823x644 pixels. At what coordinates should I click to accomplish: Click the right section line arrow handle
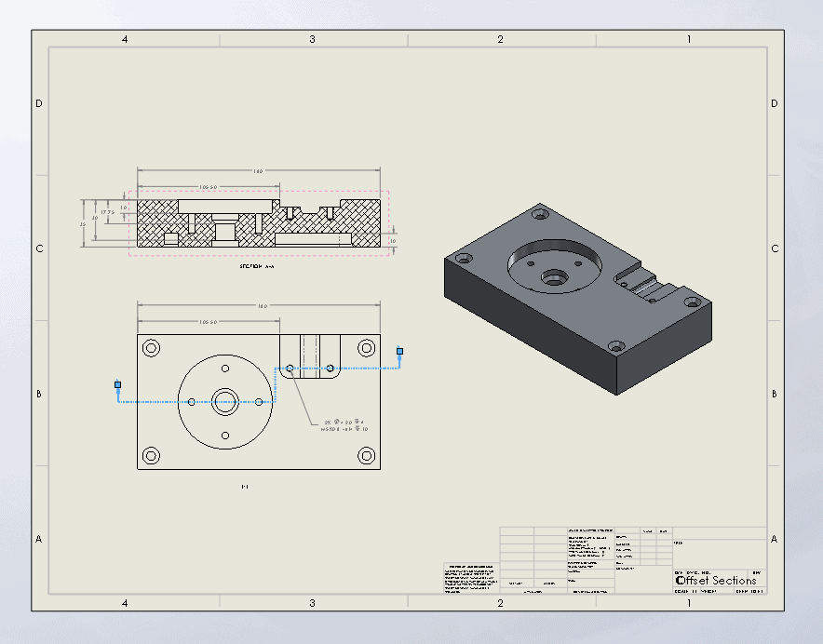click(399, 351)
